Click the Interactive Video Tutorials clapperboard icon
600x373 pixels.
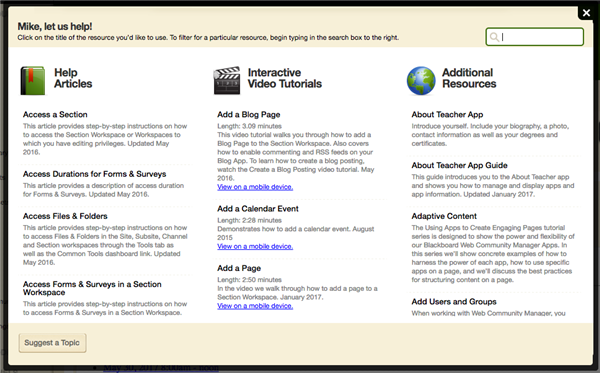click(227, 80)
